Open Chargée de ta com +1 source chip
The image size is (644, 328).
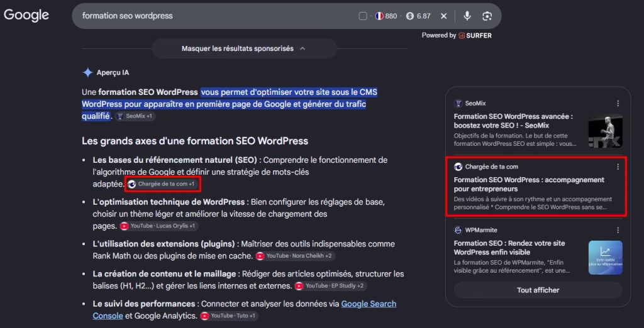point(163,184)
